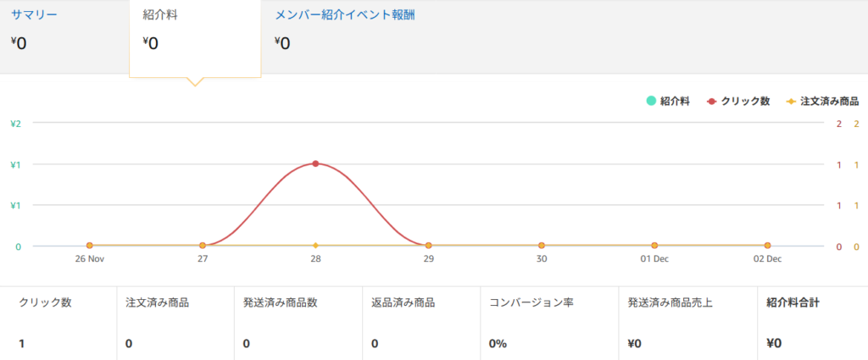This screenshot has height=360, width=868.
Task: Click the data point at 01 Dec
Action: tap(654, 246)
